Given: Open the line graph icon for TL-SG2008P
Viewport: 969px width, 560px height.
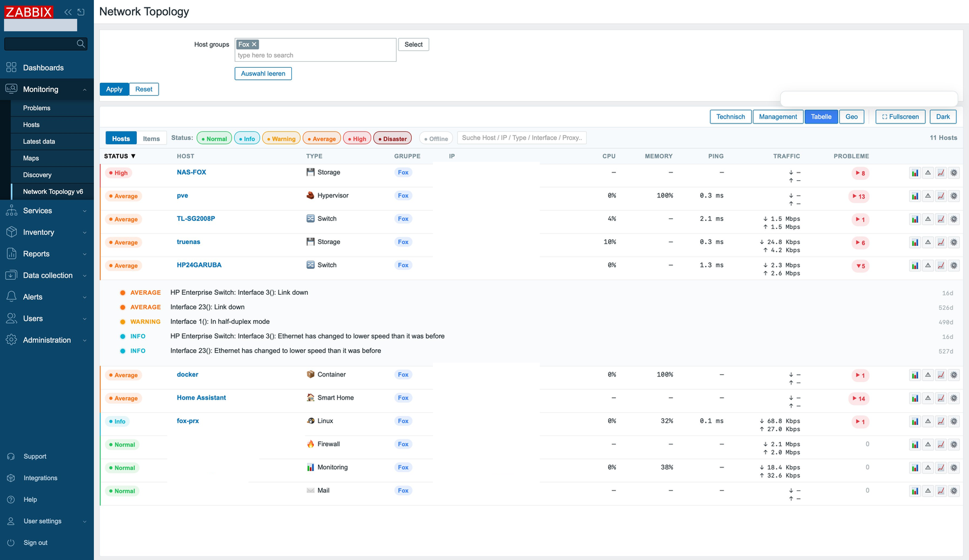Looking at the screenshot, I should point(941,219).
